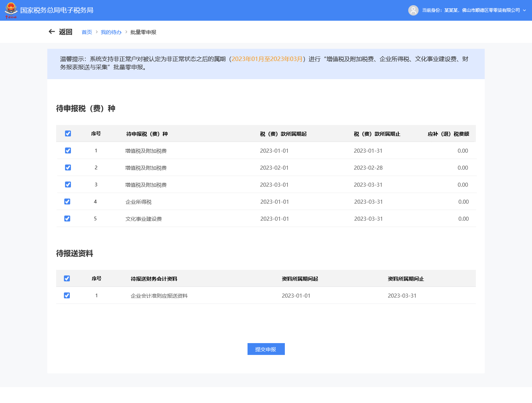
Task: Expand the current identity dropdown arrow
Action: coord(524,10)
